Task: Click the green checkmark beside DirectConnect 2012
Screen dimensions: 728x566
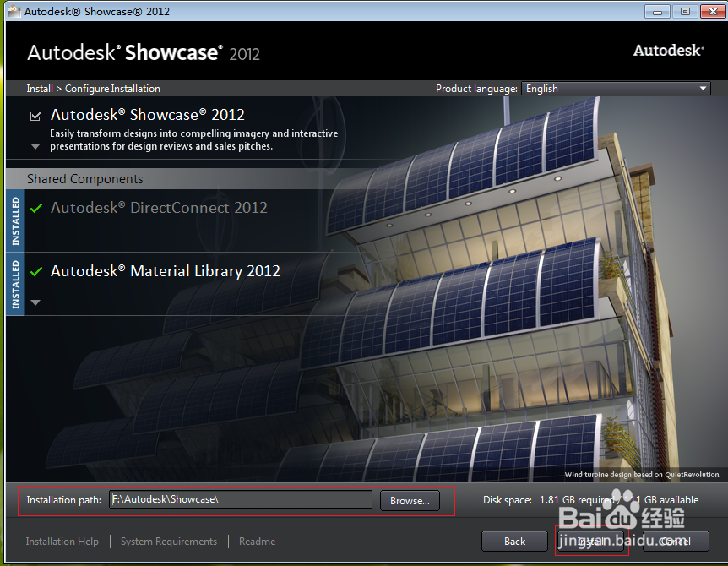Action: [x=36, y=208]
